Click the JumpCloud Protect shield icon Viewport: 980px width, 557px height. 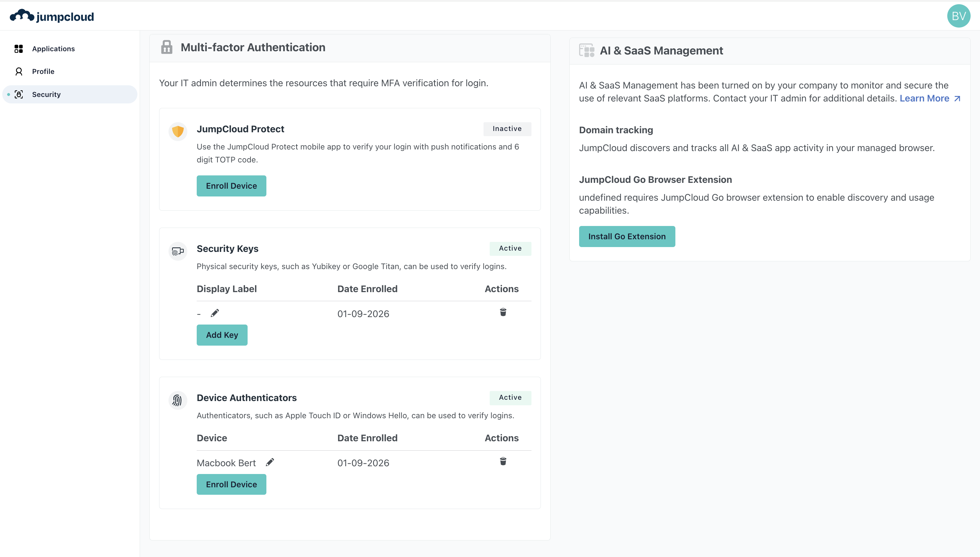[x=178, y=132]
